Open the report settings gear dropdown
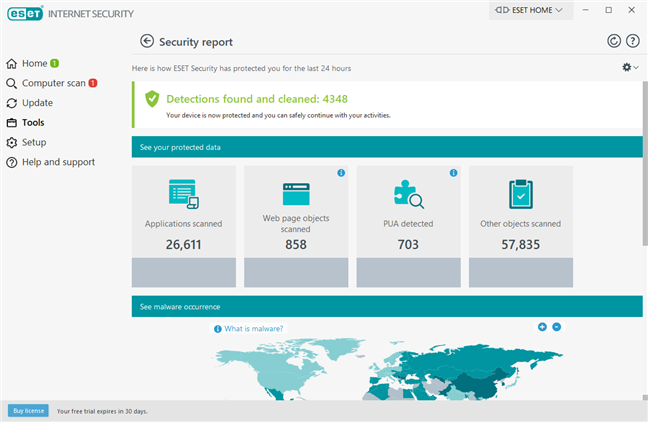The height and width of the screenshot is (422, 648). tap(630, 67)
